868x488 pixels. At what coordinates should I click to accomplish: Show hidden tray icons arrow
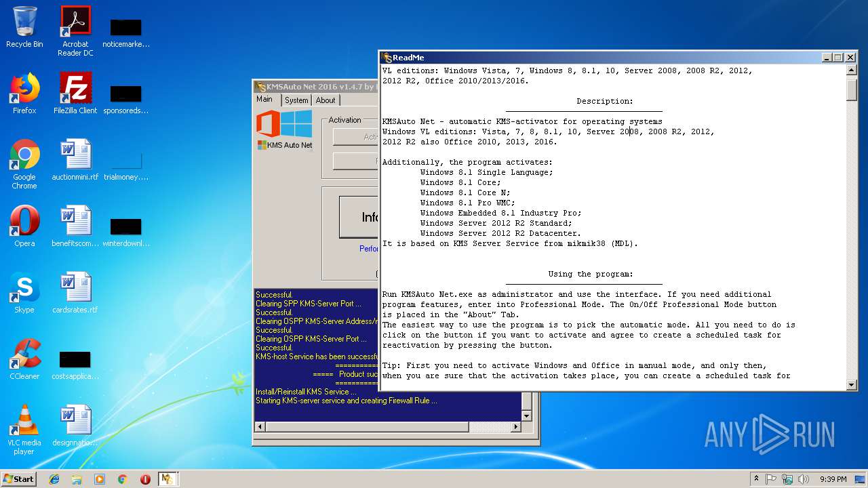coord(756,479)
